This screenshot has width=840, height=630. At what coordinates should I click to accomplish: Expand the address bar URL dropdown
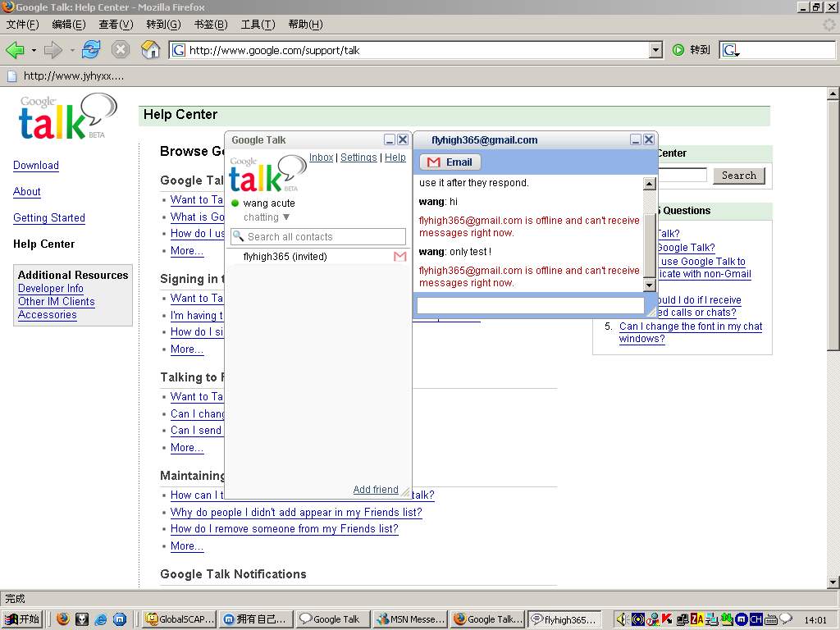pos(655,50)
